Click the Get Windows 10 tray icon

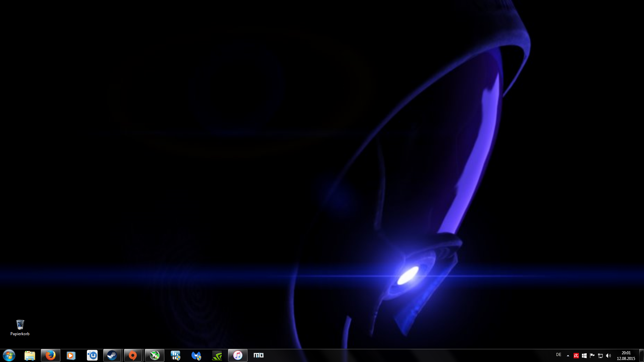coord(584,356)
